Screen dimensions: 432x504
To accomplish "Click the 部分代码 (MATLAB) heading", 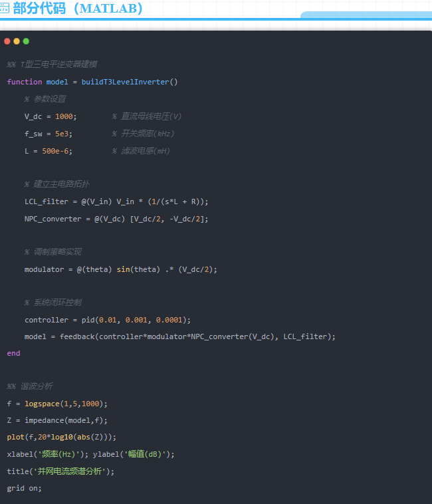I will pyautogui.click(x=78, y=9).
